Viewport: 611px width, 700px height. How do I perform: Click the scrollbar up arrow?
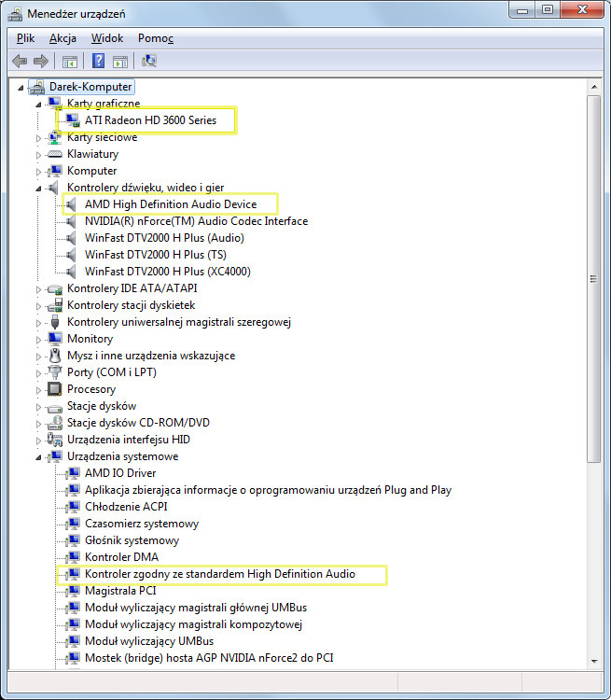coord(594,87)
